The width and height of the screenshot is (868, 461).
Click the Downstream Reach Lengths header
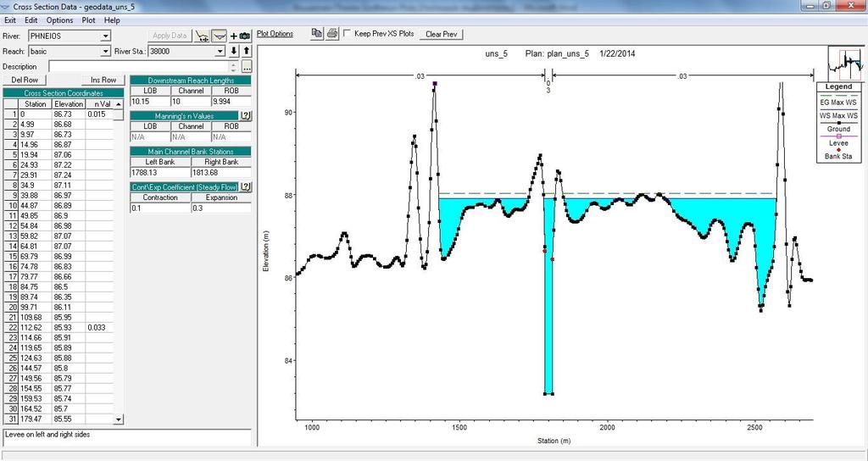click(191, 81)
